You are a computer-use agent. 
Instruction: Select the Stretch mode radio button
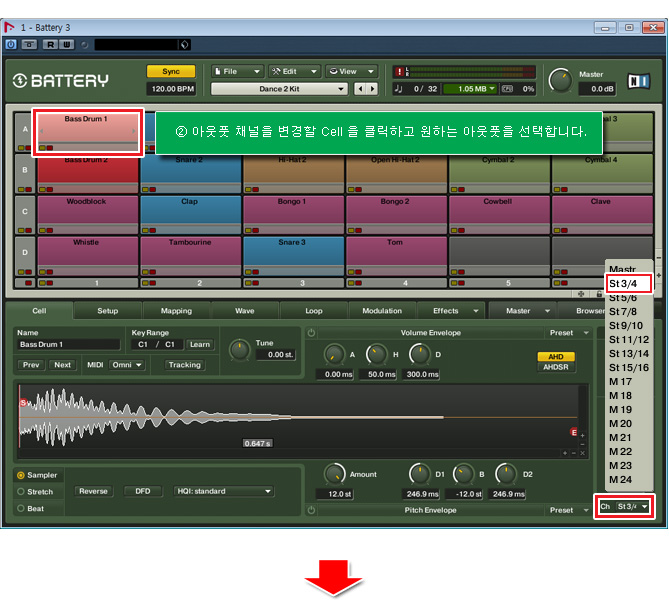pyautogui.click(x=20, y=492)
